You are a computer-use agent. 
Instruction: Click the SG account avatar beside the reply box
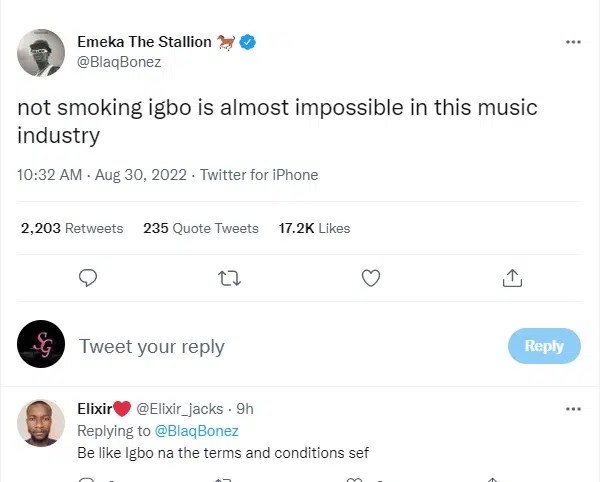[x=42, y=346]
